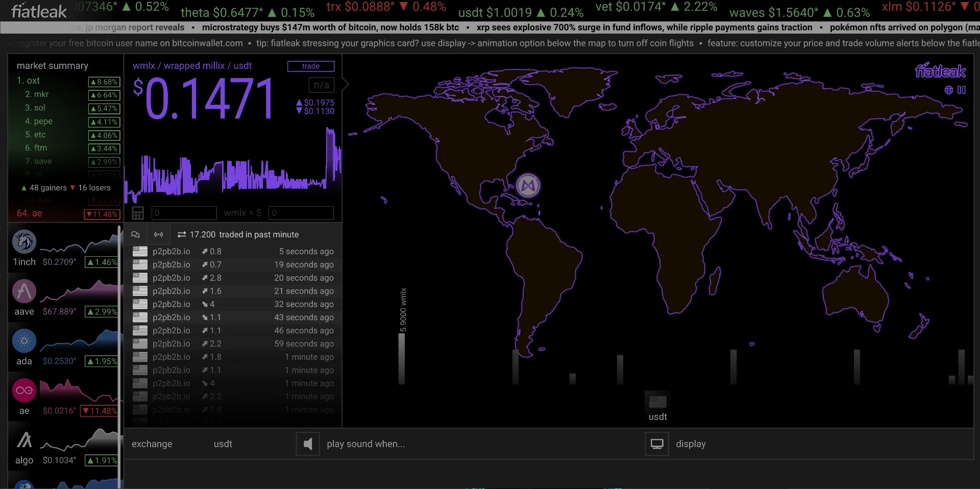Screen dimensions: 980x489
Task: Select the aave coin logo
Action: tap(24, 291)
